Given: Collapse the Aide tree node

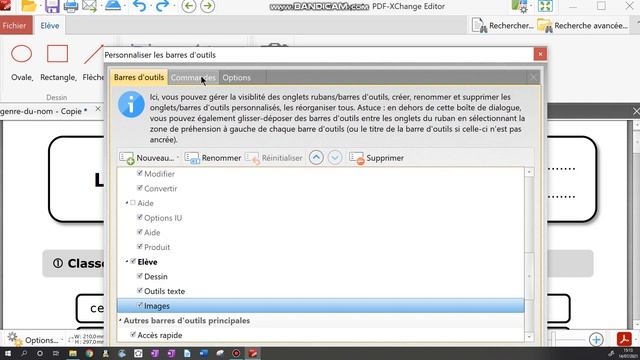Looking at the screenshot, I should click(x=127, y=203).
